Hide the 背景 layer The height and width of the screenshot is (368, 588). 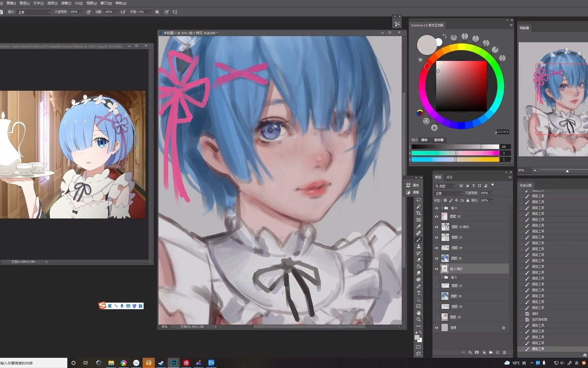(x=437, y=328)
